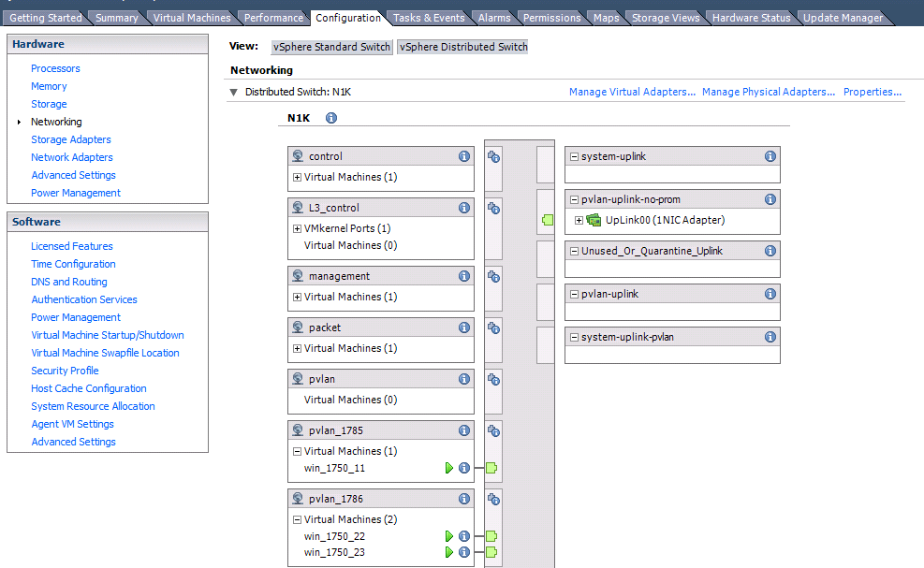924x568 pixels.
Task: Click port connection icon beside packet group
Action: pos(493,328)
